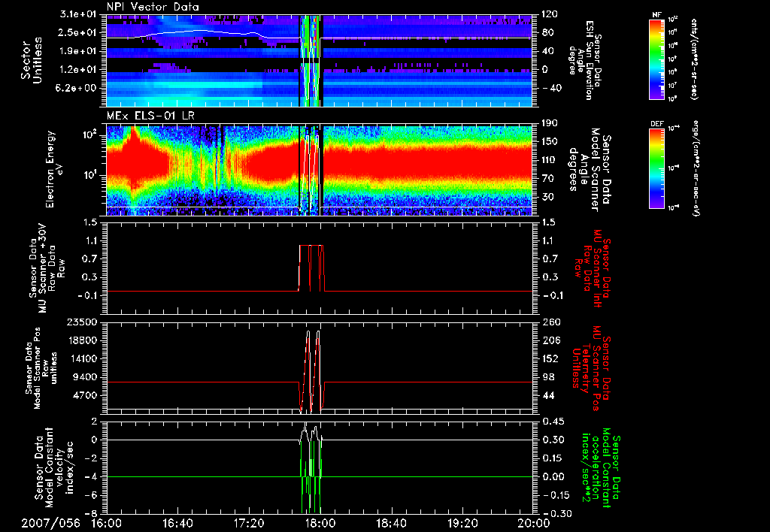Image resolution: width=770 pixels, height=532 pixels.
Task: Click the velocity tick value '-6'
Action: point(91,496)
